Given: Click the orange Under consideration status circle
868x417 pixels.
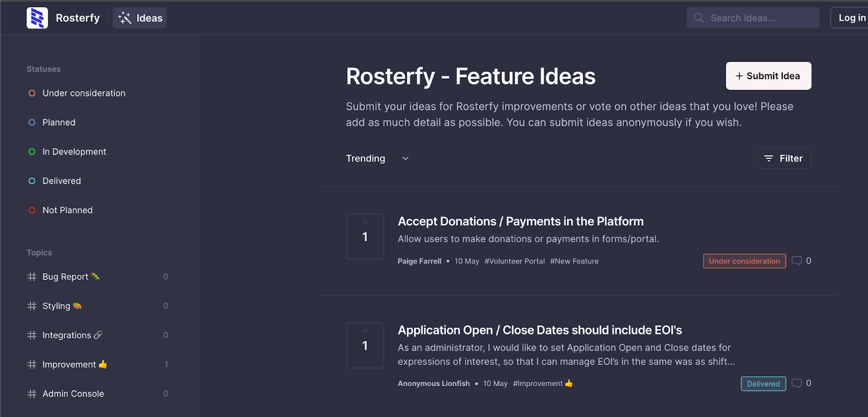Looking at the screenshot, I should pyautogui.click(x=32, y=93).
